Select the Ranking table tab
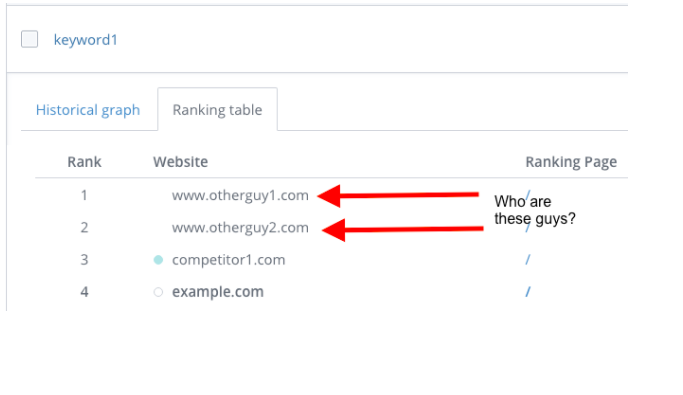The image size is (683, 395). tap(217, 110)
